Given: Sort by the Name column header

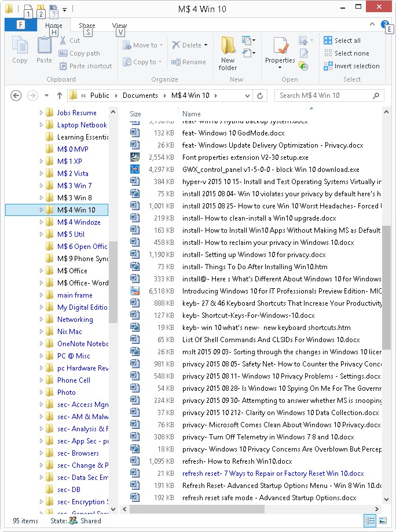Looking at the screenshot, I should pyautogui.click(x=192, y=114).
